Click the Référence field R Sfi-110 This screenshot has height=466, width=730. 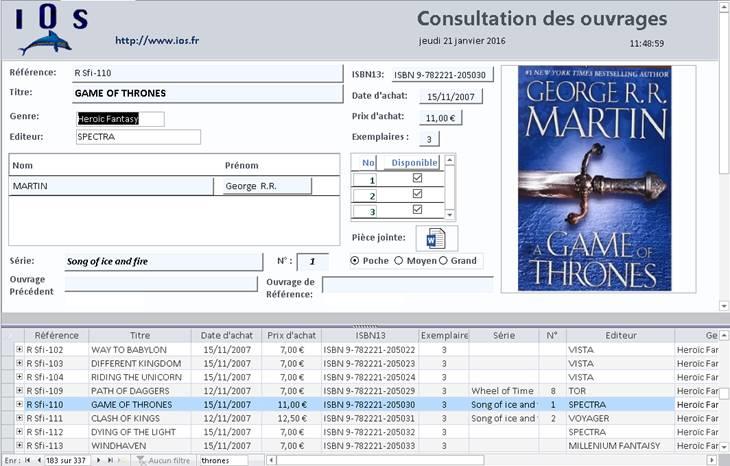point(208,73)
